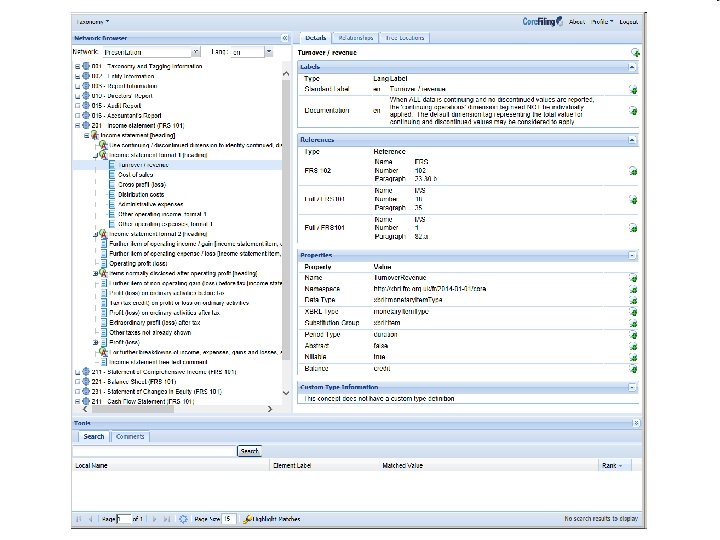Collapse the Properties section
720x540 pixels.
[x=632, y=255]
